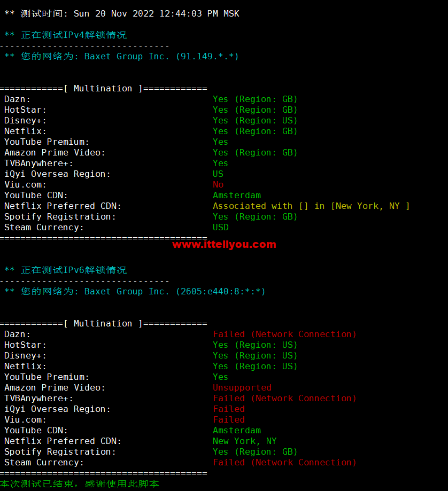Select "TVBAnywhere+:" label in the IPv6 results
The image size is (448, 491).
38,399
